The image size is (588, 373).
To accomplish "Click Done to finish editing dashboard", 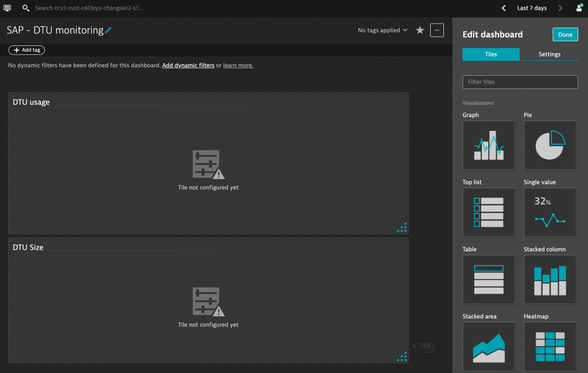I will pos(565,34).
